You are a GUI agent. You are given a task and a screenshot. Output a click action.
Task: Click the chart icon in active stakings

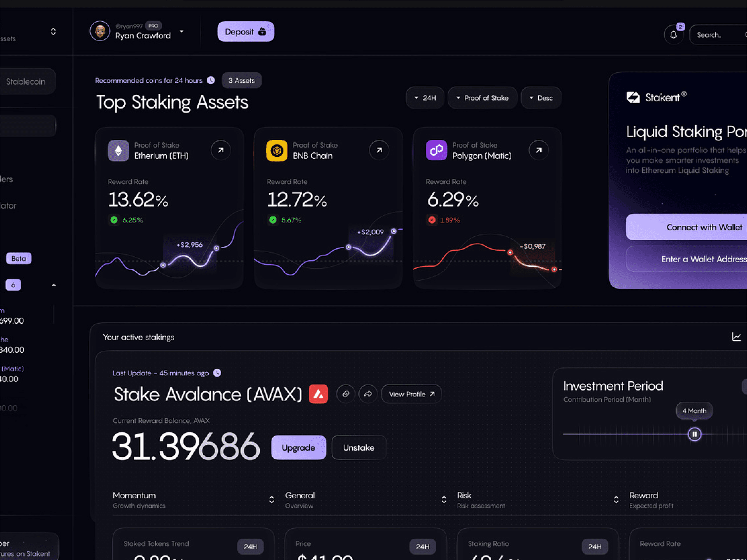tap(736, 337)
